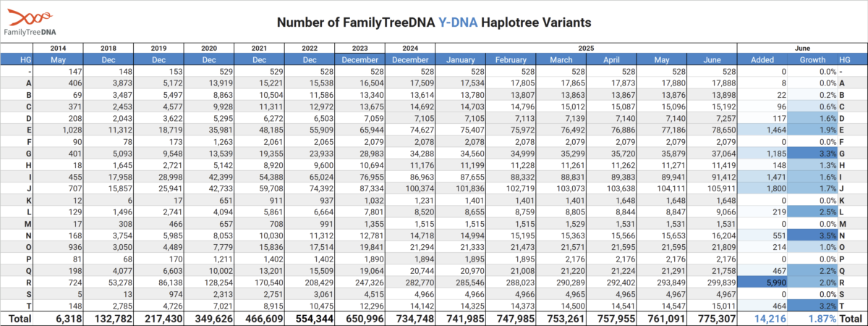Click the 2021 year column header
868x326 pixels.
pyautogui.click(x=259, y=48)
